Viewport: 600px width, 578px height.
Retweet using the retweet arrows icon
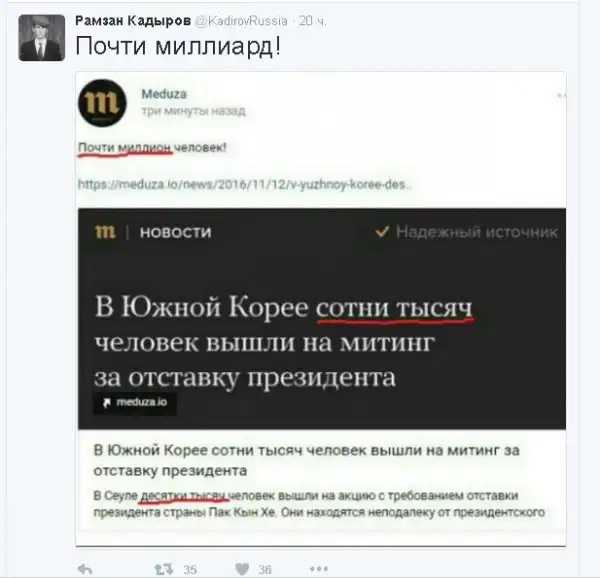coord(164,569)
